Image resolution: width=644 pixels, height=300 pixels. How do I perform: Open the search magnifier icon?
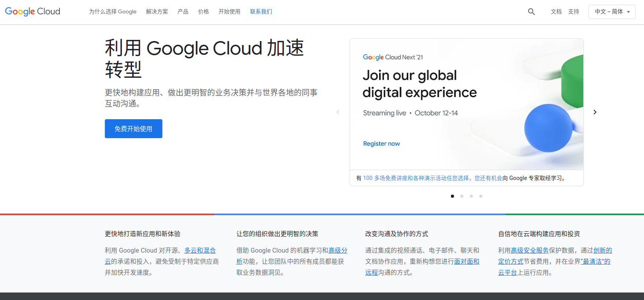pos(531,12)
